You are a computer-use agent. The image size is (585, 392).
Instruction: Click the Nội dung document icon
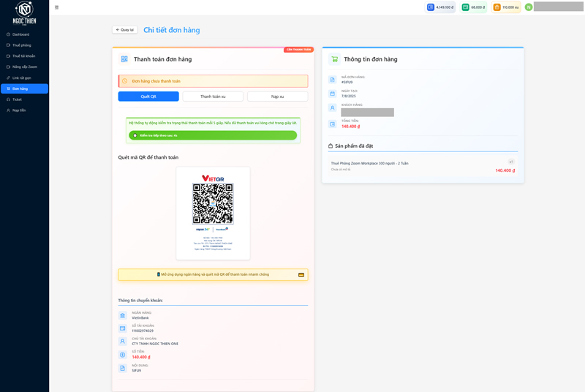click(x=122, y=368)
